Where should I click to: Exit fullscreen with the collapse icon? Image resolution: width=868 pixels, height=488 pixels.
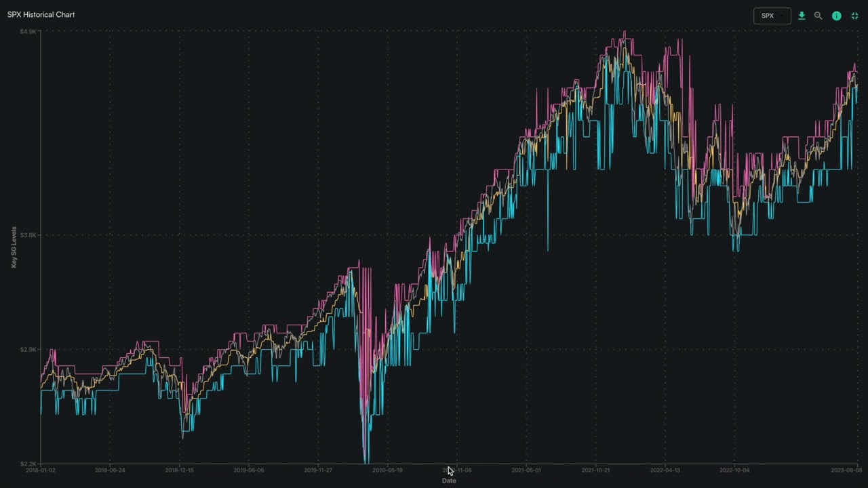(x=854, y=16)
